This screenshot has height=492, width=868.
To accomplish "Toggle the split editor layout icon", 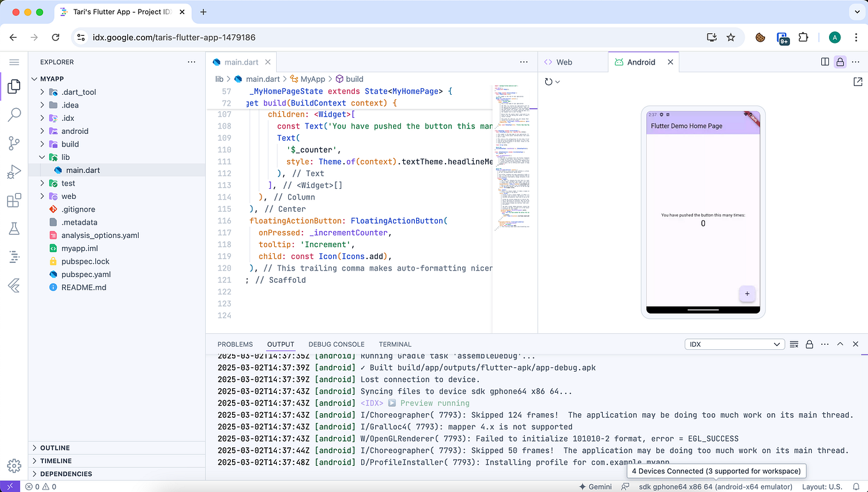I will pyautogui.click(x=825, y=62).
